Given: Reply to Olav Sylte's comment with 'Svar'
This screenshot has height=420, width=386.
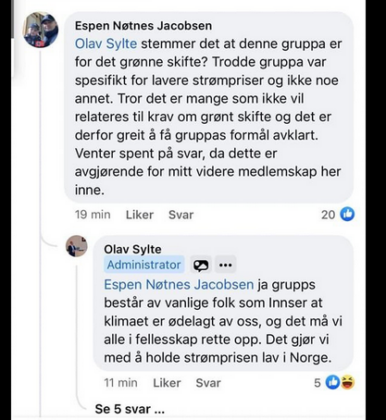Looking at the screenshot, I should click(x=208, y=383).
